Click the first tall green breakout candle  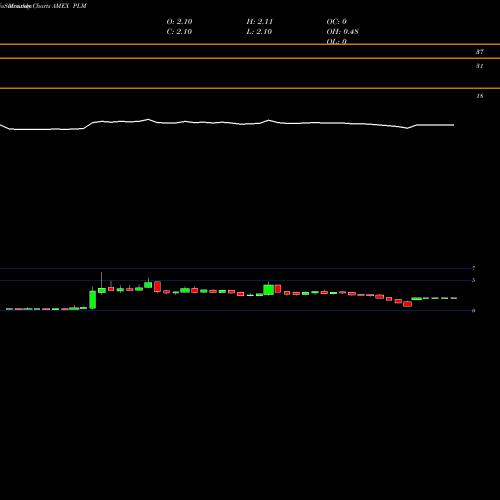pyautogui.click(x=93, y=299)
